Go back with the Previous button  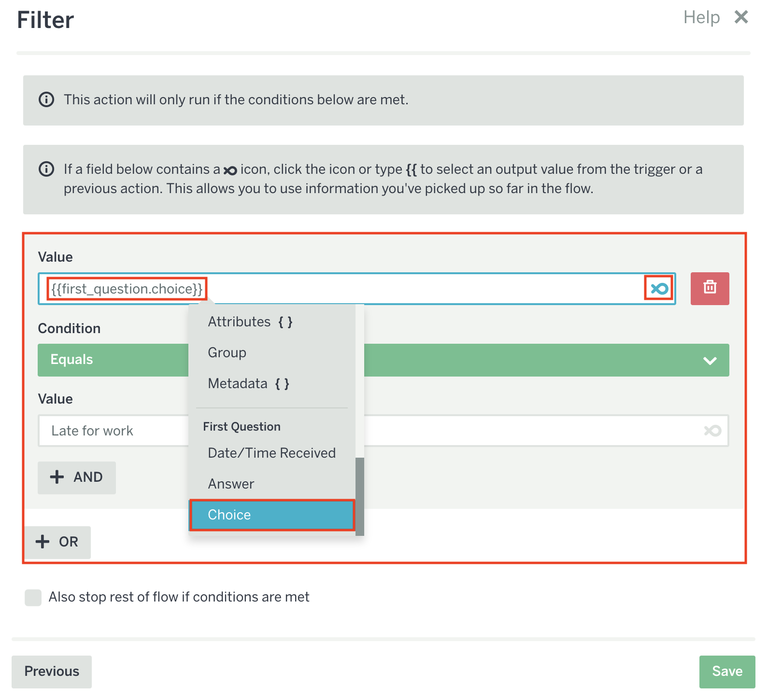click(x=52, y=672)
